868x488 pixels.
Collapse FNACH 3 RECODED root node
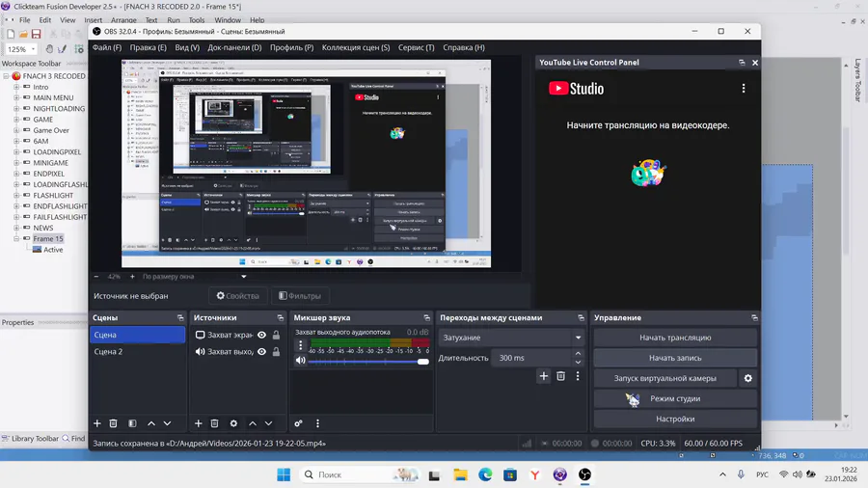[6, 76]
